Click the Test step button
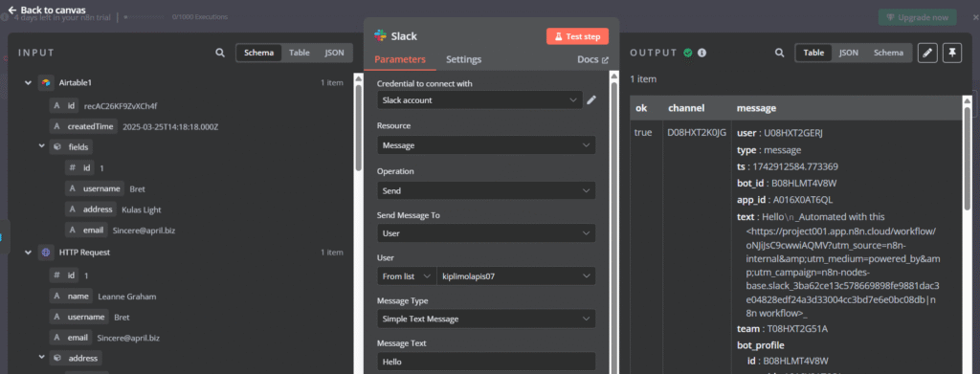The height and width of the screenshot is (374, 980). click(x=577, y=37)
